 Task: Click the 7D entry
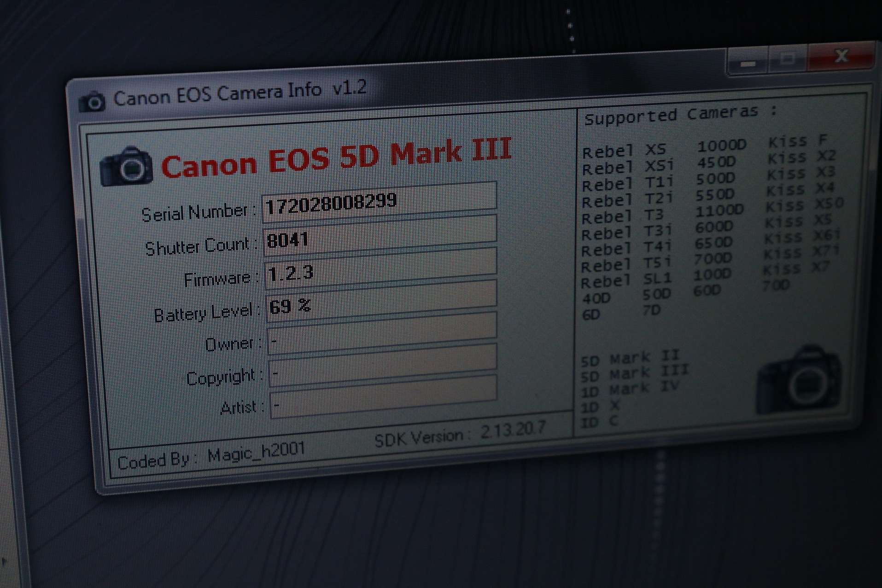[652, 310]
